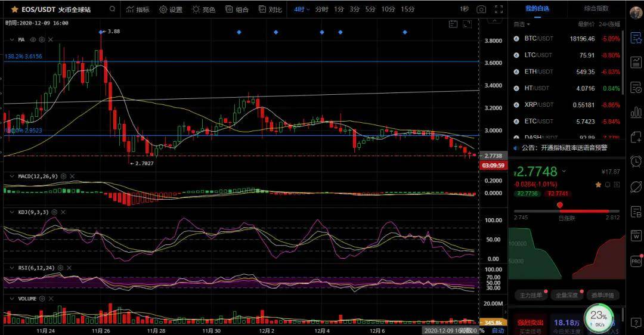
Task: Take a chart screenshot with camera icon
Action: (x=481, y=9)
